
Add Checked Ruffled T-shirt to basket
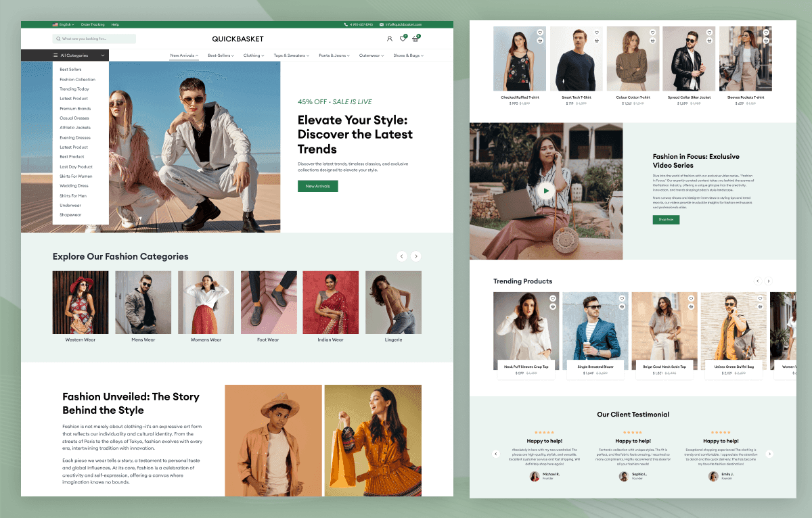click(540, 41)
